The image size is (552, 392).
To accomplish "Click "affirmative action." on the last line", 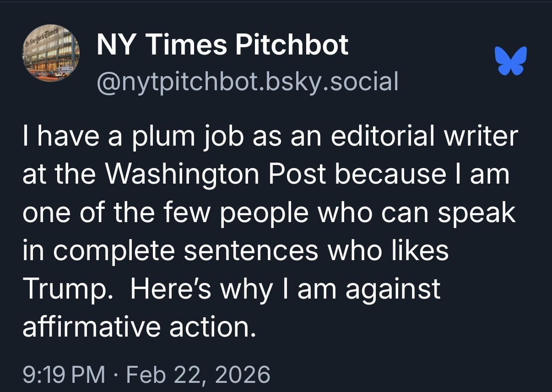I will 138,327.
